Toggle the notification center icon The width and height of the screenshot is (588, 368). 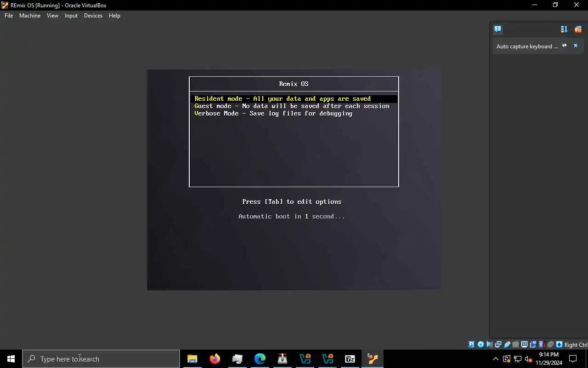point(498,29)
